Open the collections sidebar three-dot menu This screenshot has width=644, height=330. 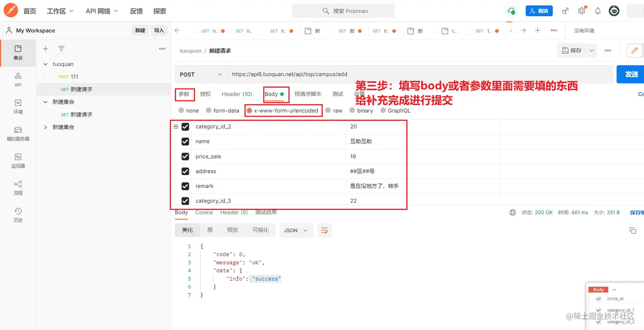click(x=162, y=49)
